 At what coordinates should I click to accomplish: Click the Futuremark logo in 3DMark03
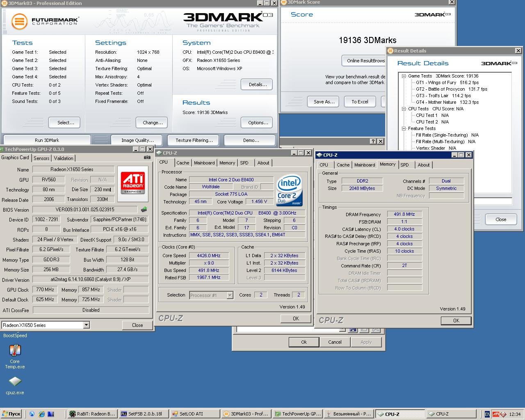(x=45, y=21)
